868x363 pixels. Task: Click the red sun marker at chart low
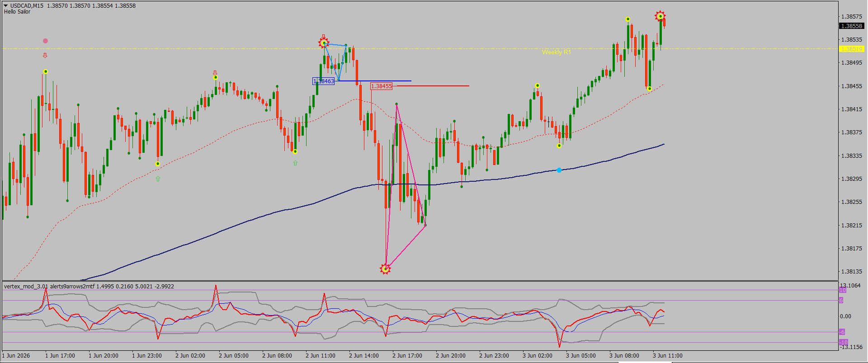(x=385, y=269)
